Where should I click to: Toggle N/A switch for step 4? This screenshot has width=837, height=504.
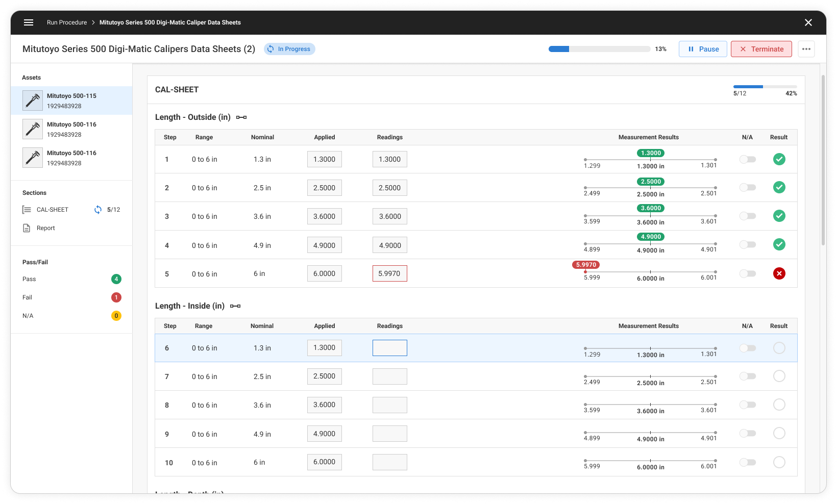click(748, 245)
